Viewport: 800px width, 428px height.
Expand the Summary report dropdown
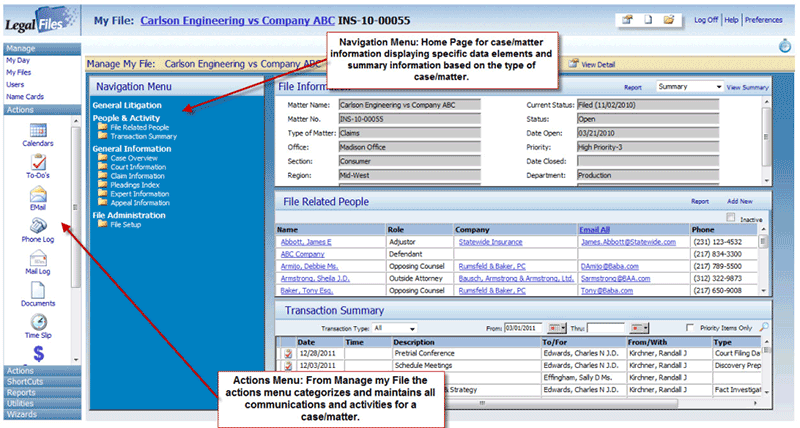(x=689, y=87)
